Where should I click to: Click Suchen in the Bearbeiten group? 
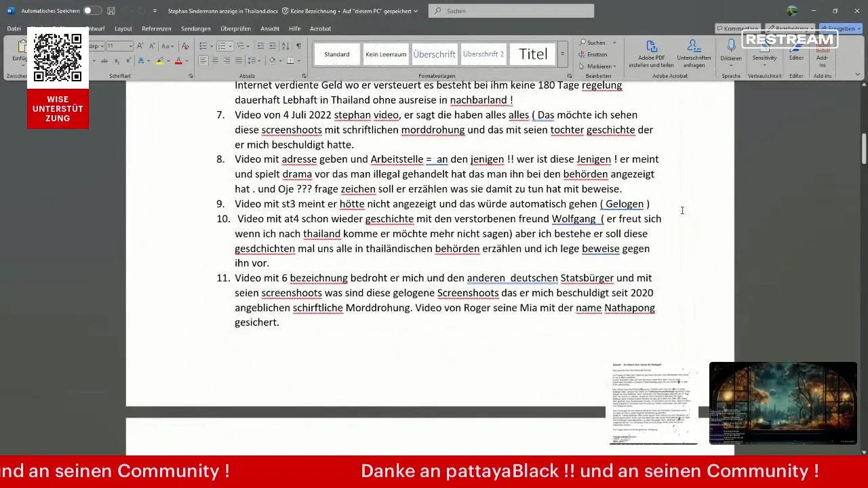pos(593,43)
